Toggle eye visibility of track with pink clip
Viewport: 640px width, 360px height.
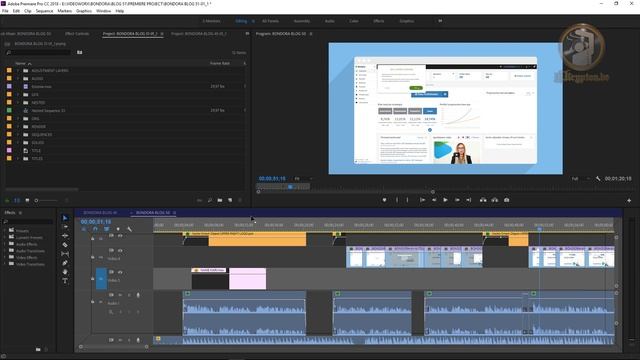(120, 272)
